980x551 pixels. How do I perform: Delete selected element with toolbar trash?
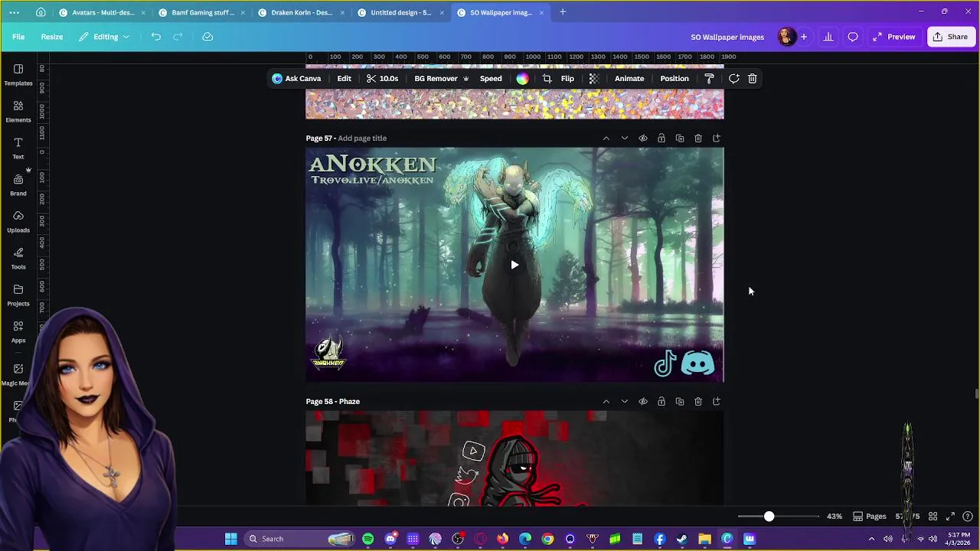tap(753, 79)
